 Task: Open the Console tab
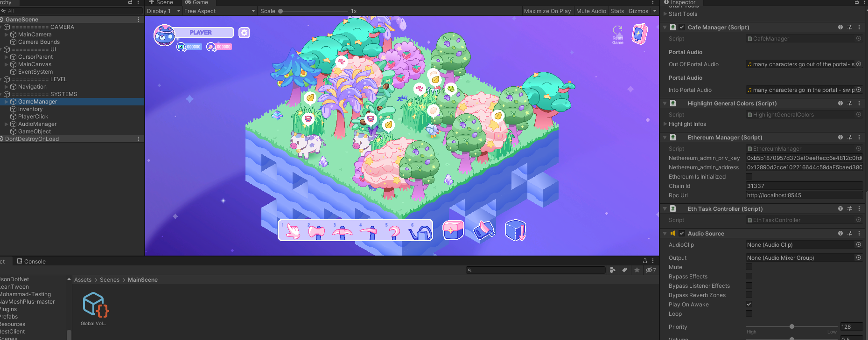pyautogui.click(x=31, y=262)
